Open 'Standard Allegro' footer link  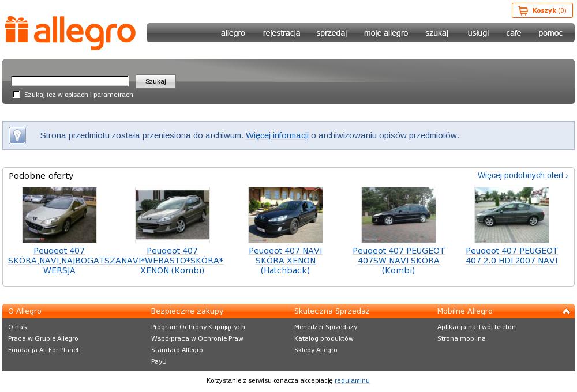177,350
